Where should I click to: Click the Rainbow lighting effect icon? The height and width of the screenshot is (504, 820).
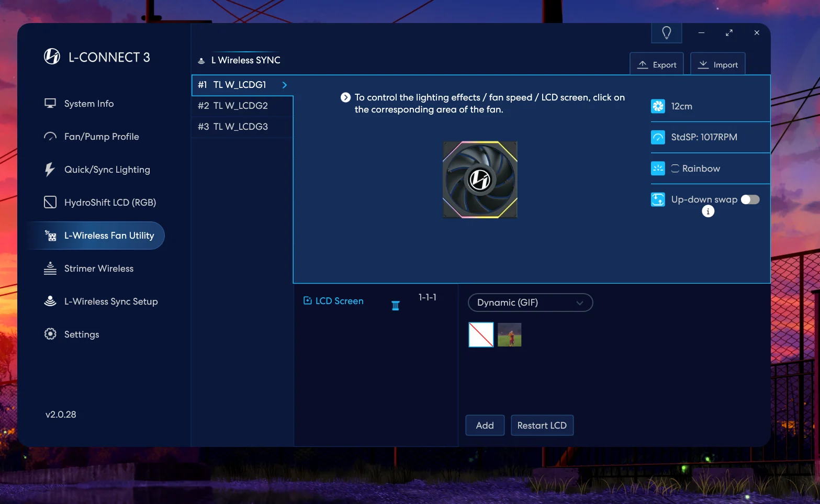click(658, 169)
